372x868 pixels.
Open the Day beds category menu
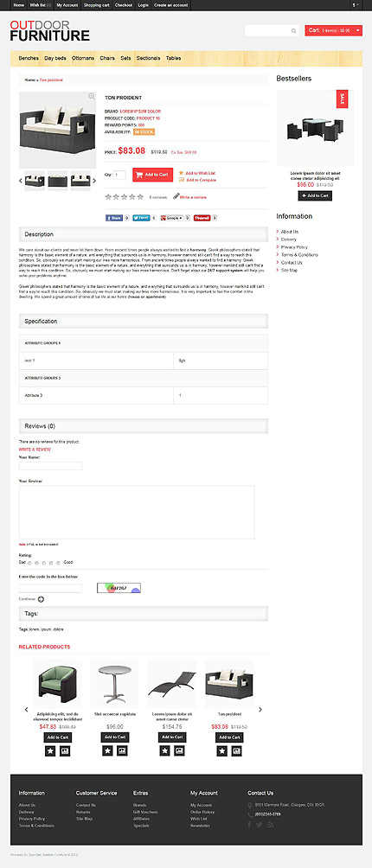[55, 58]
